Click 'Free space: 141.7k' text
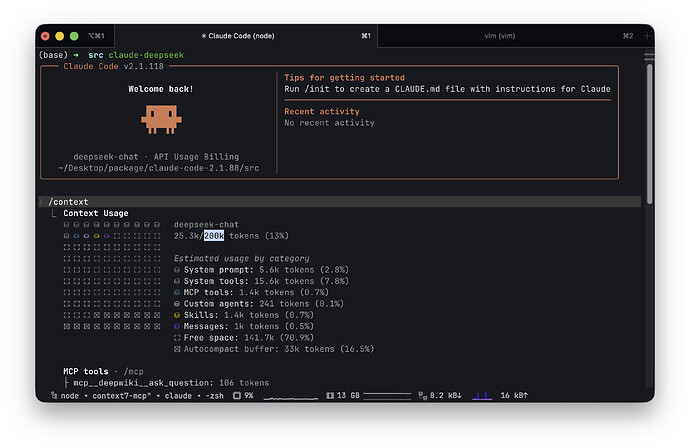Image resolution: width=690 pixels, height=448 pixels. 229,338
